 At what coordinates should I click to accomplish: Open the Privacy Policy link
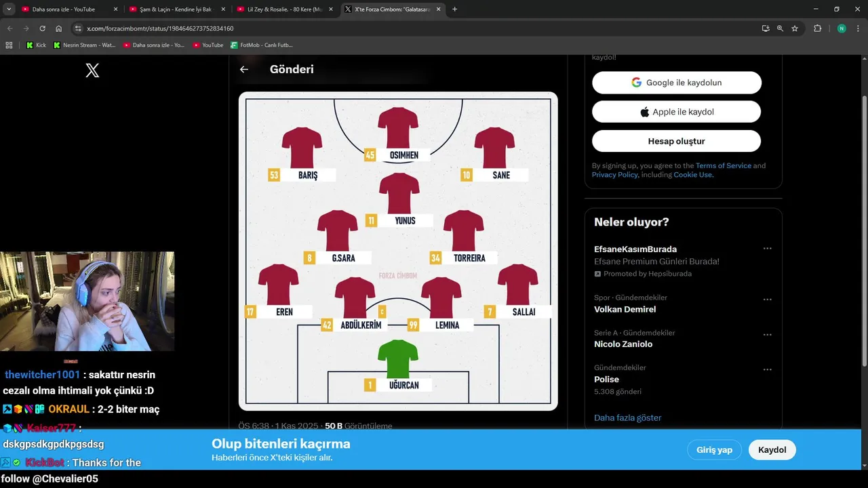(615, 175)
